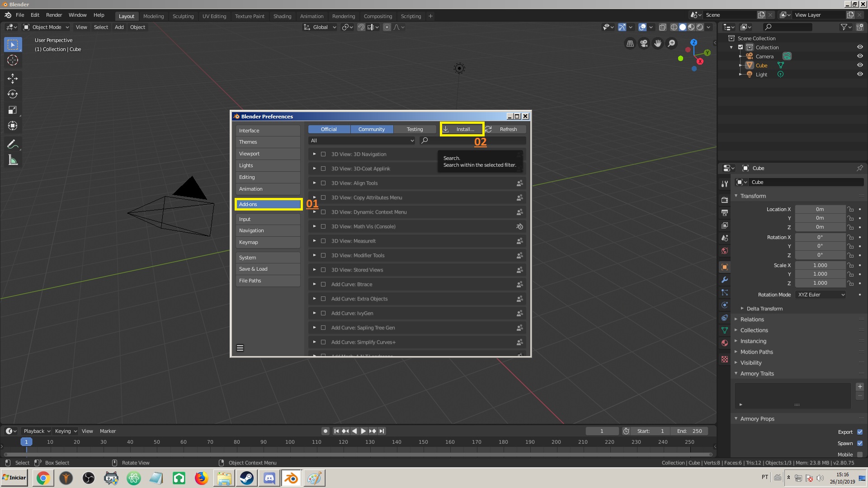Image resolution: width=868 pixels, height=488 pixels.
Task: Open Steam from the taskbar
Action: point(246,478)
